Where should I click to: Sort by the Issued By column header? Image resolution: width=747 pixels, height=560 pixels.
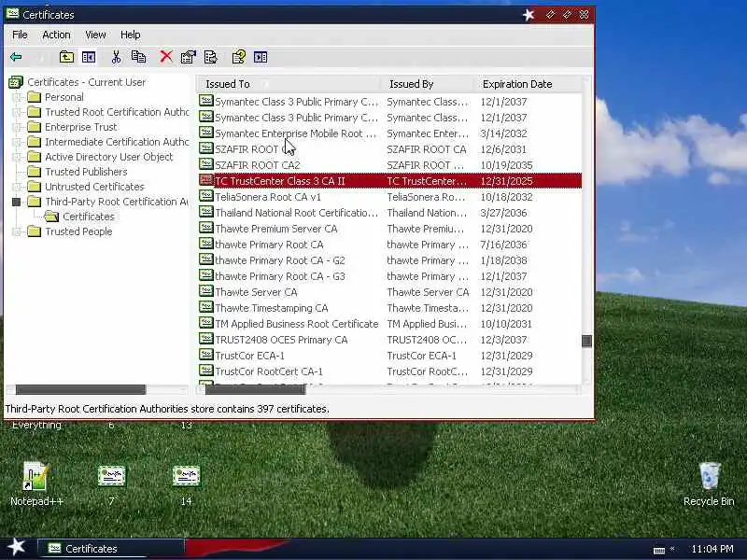[x=428, y=84]
